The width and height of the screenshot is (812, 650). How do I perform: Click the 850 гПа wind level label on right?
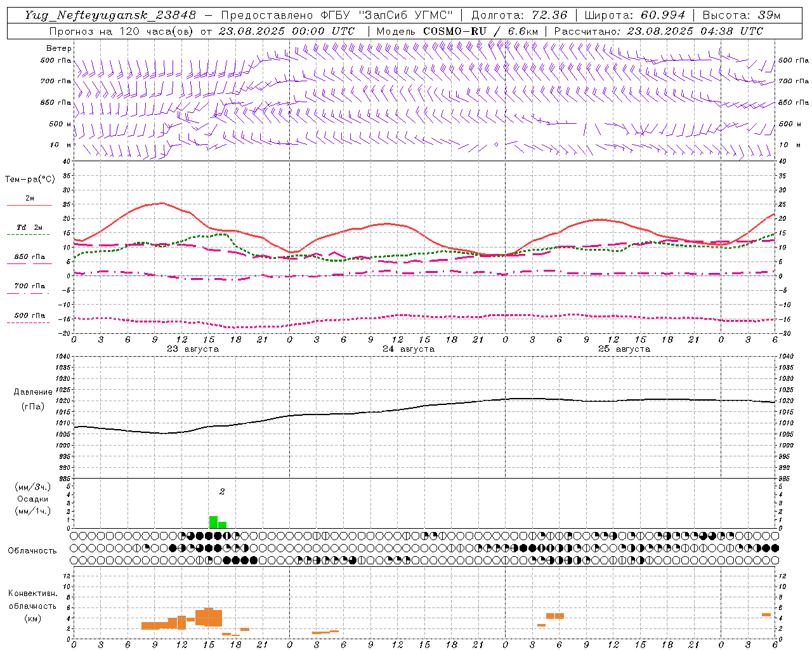pos(794,102)
